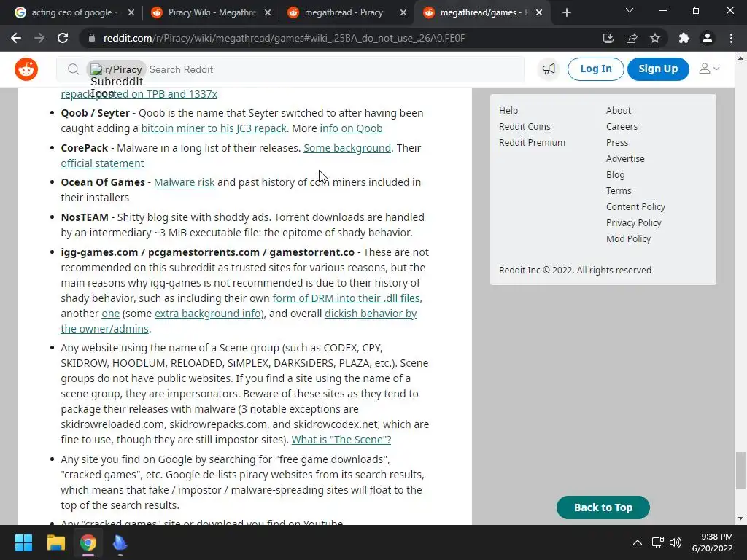This screenshot has width=747, height=560.
Task: Open a new tab with plus button
Action: (x=566, y=12)
